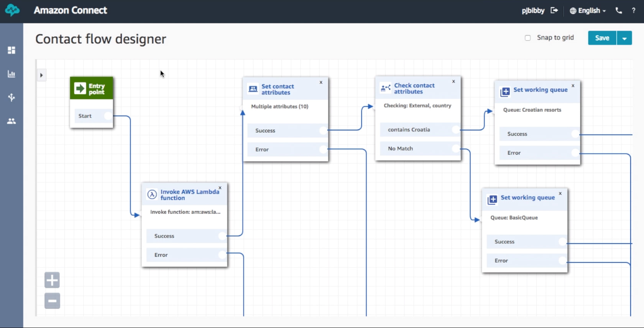644x328 pixels.
Task: Select the Start output connector of Entry point
Action: [108, 116]
